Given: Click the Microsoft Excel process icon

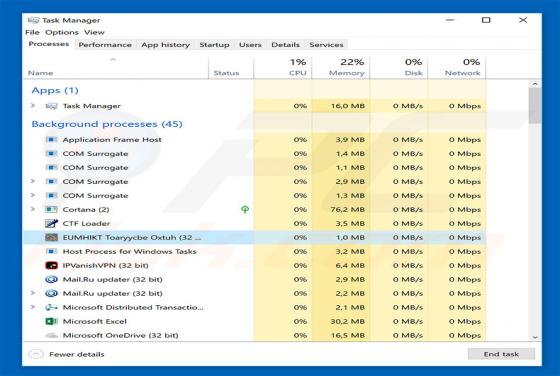Looking at the screenshot, I should click(51, 321).
